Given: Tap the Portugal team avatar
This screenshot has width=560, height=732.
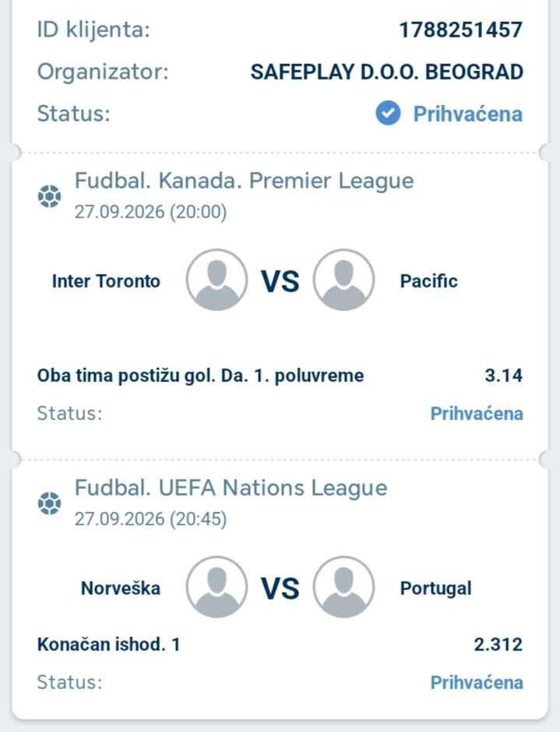Looking at the screenshot, I should [x=343, y=587].
